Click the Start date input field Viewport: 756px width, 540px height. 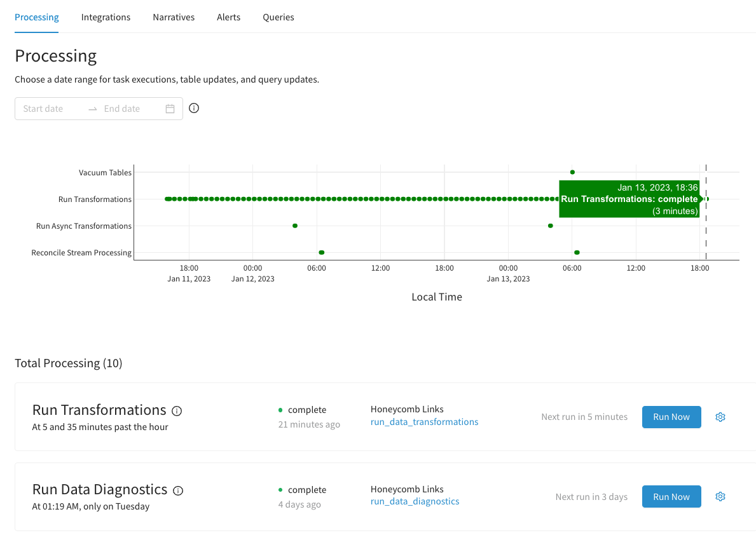click(51, 109)
